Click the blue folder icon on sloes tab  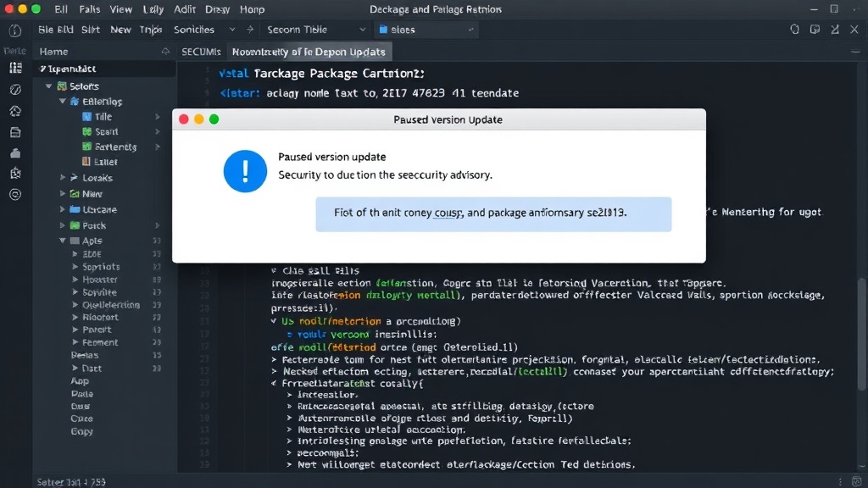point(383,30)
